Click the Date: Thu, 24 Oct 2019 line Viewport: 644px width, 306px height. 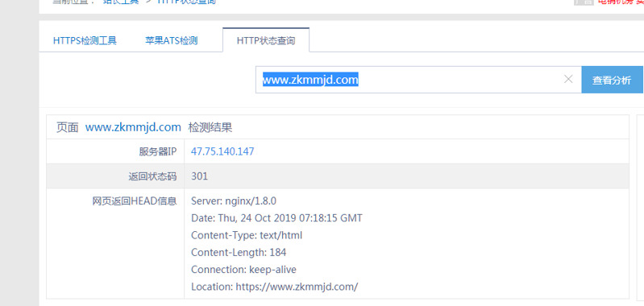tap(276, 217)
